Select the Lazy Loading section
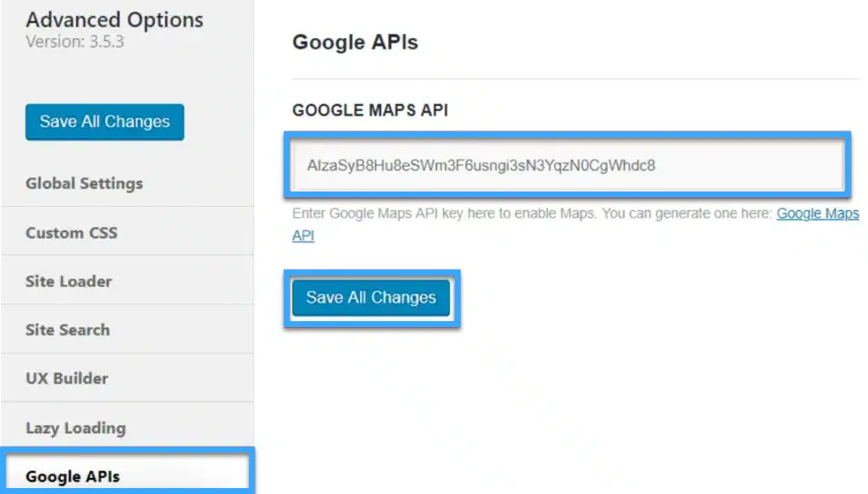 click(75, 428)
